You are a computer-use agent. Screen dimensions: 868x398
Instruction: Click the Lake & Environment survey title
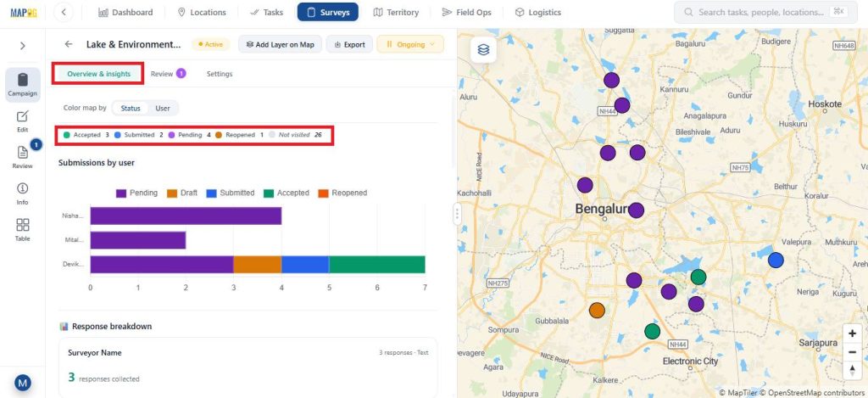pyautogui.click(x=133, y=44)
